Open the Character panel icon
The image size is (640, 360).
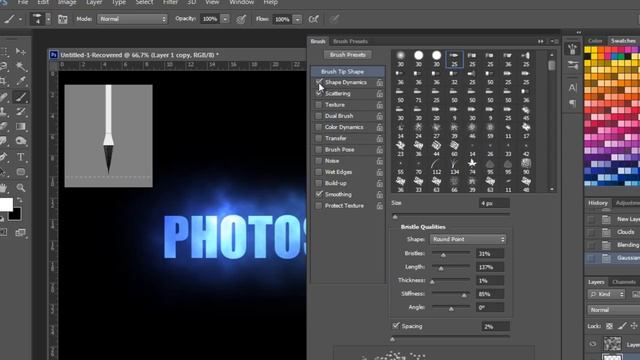pyautogui.click(x=573, y=87)
